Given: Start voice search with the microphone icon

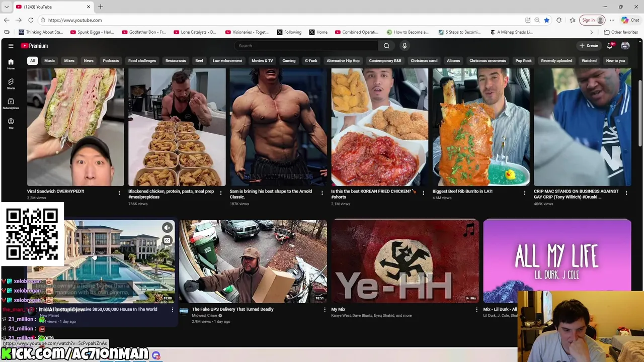Looking at the screenshot, I should click(405, 46).
